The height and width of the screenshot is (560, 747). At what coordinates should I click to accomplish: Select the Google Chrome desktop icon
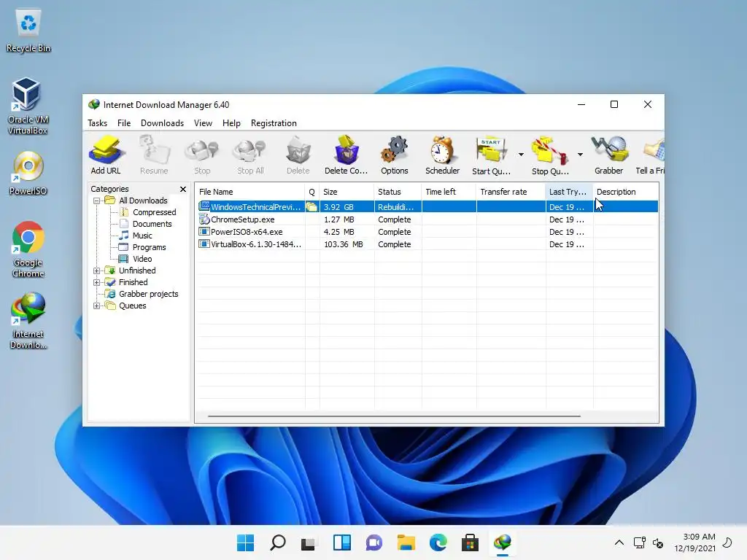[x=28, y=249]
